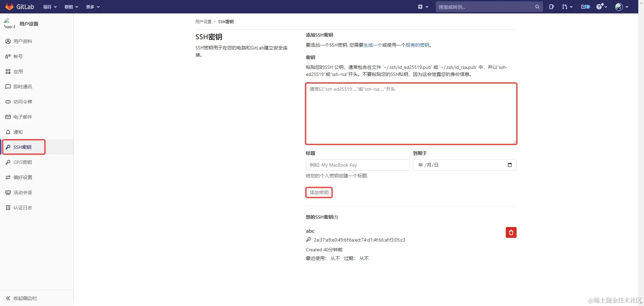
Task: Click the monitor icon for 活动会话
Action: pyautogui.click(x=8, y=192)
